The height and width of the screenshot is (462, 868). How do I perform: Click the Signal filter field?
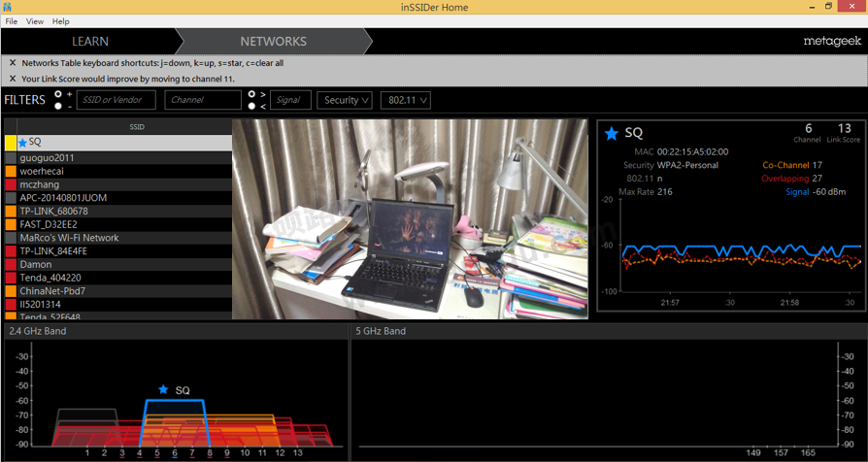pyautogui.click(x=290, y=100)
